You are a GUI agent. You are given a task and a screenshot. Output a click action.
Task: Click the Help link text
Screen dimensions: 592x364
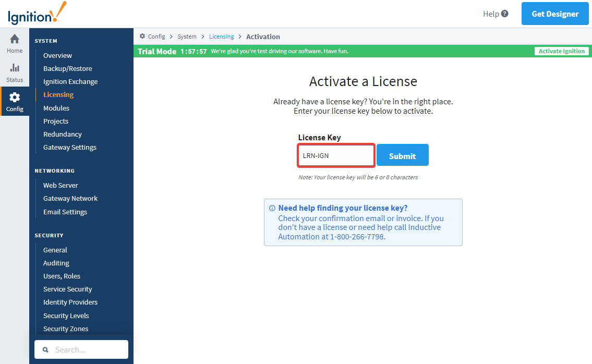[491, 14]
